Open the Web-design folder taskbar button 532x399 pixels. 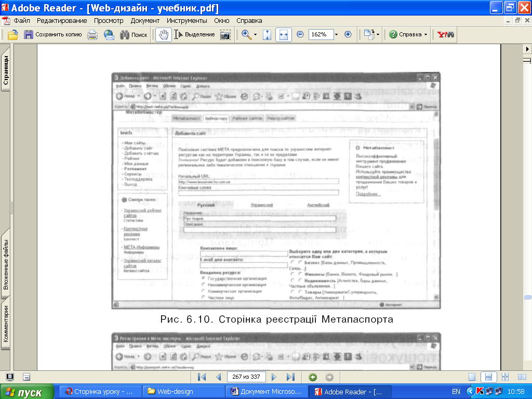[x=184, y=392]
